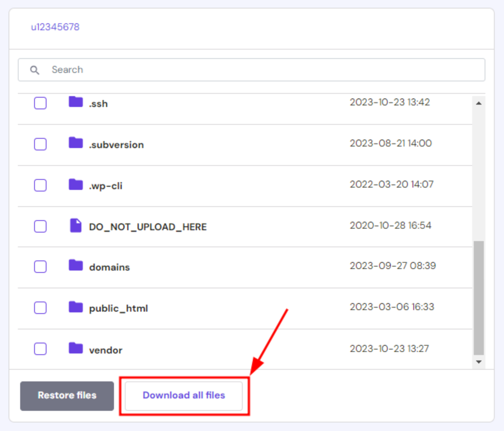This screenshot has width=504, height=431.
Task: Open the vendor folder icon
Action: point(75,348)
